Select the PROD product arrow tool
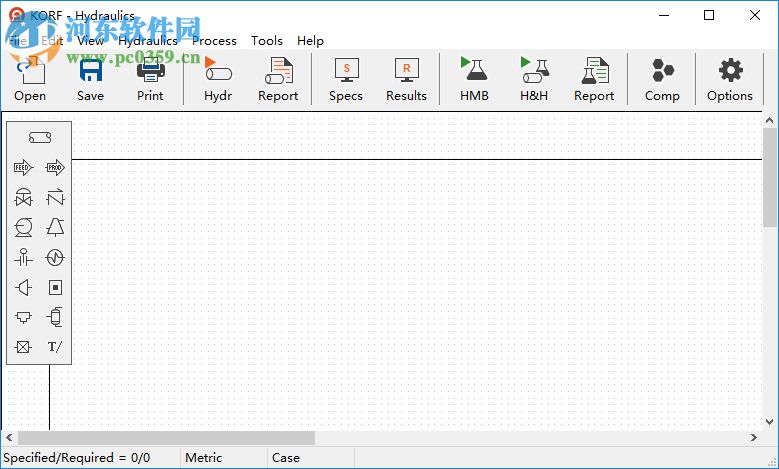The height and width of the screenshot is (469, 779). click(55, 167)
